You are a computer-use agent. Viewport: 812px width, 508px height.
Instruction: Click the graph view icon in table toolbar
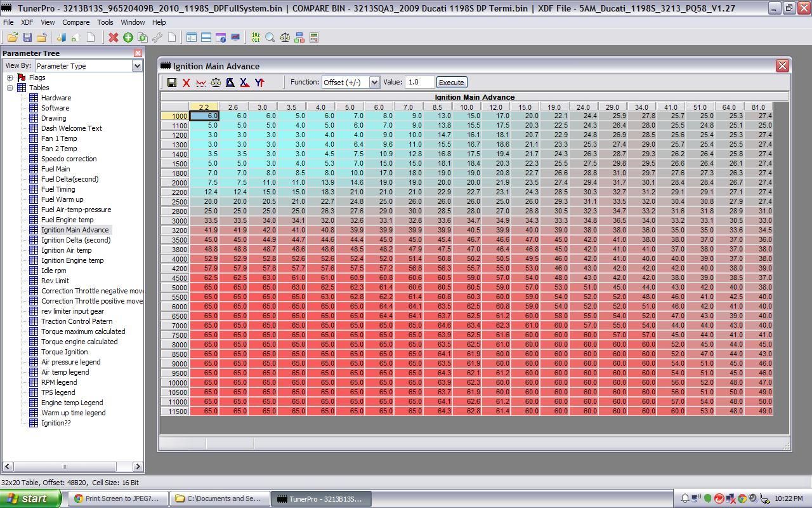click(201, 83)
